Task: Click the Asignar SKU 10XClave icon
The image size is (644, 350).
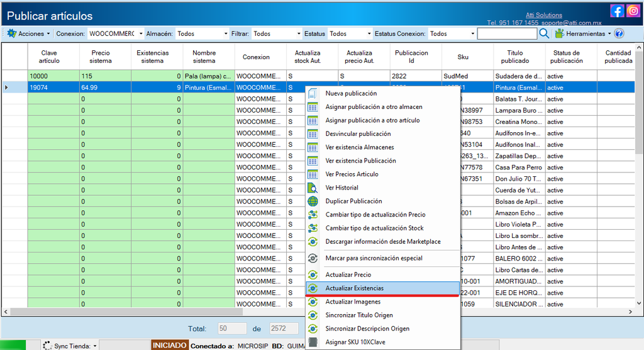Action: click(313, 342)
